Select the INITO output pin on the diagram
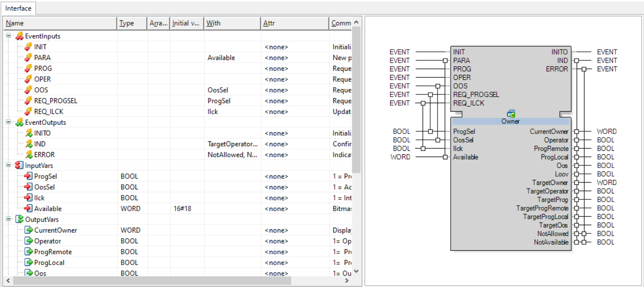The height and width of the screenshot is (287, 644). [x=560, y=52]
